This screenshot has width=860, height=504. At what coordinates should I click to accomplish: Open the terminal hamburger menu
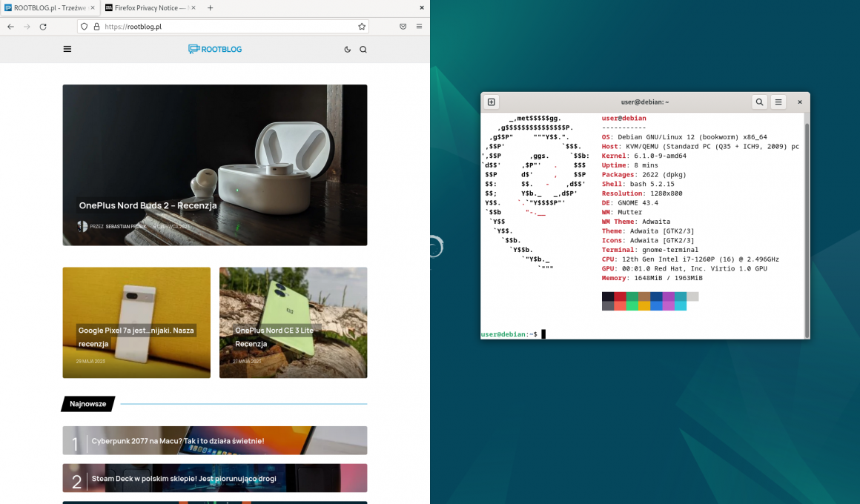[778, 102]
